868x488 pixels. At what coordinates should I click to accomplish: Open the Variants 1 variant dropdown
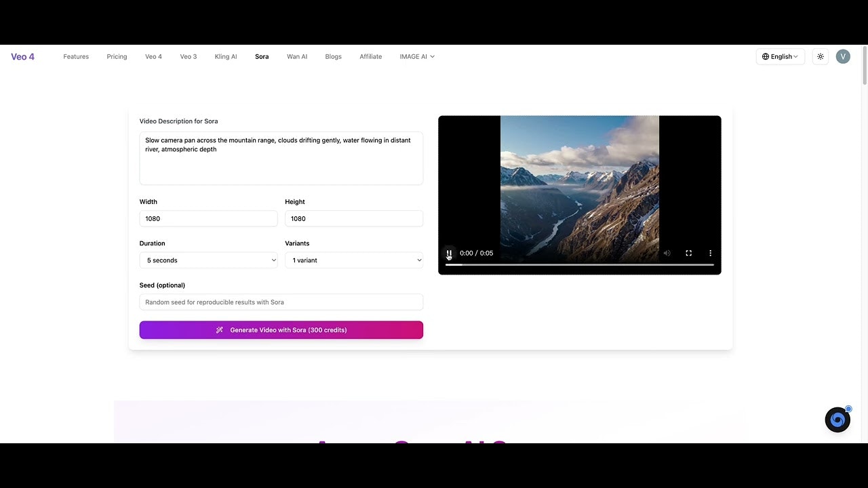pos(354,260)
